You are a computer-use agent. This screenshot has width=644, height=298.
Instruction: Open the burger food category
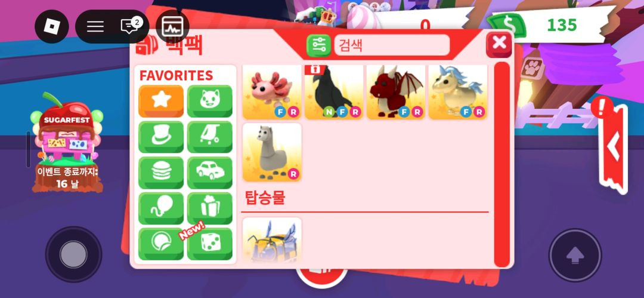point(161,173)
